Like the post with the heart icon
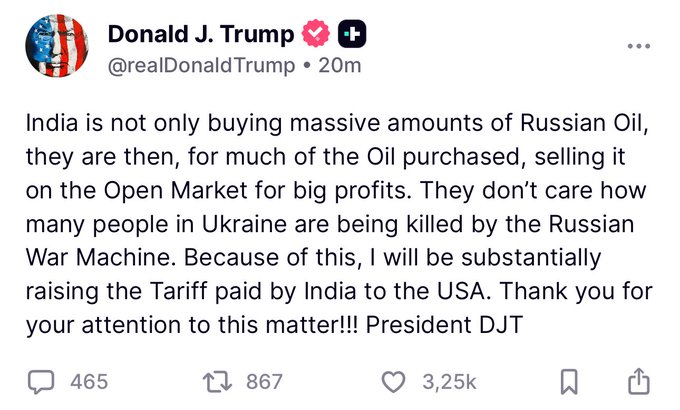 click(x=396, y=380)
